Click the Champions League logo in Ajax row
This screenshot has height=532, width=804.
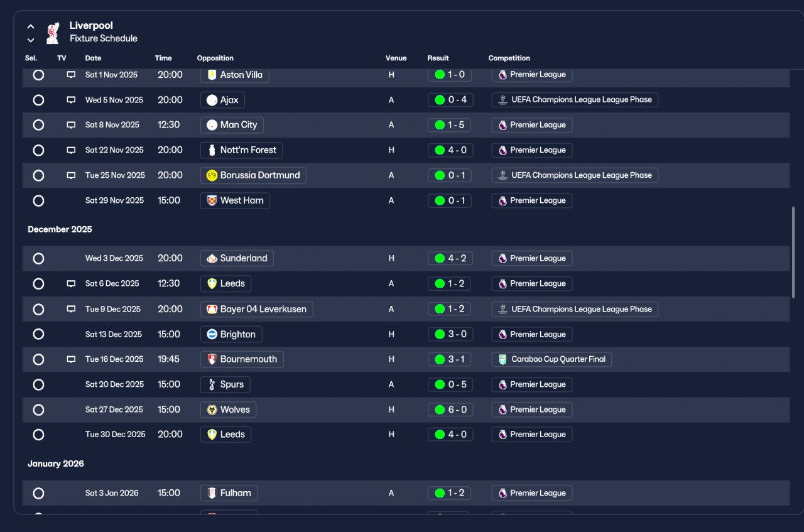coord(503,100)
